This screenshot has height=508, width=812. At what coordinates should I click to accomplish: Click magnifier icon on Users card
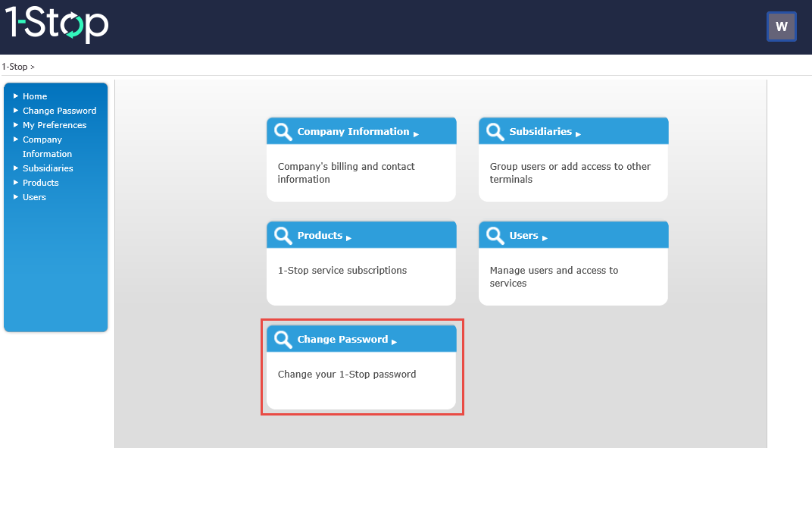[x=495, y=235]
